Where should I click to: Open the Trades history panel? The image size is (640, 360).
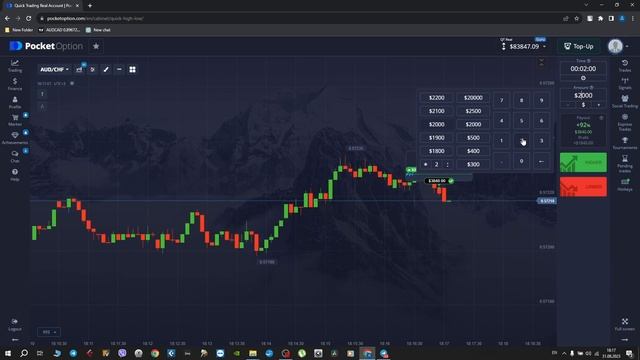624,65
